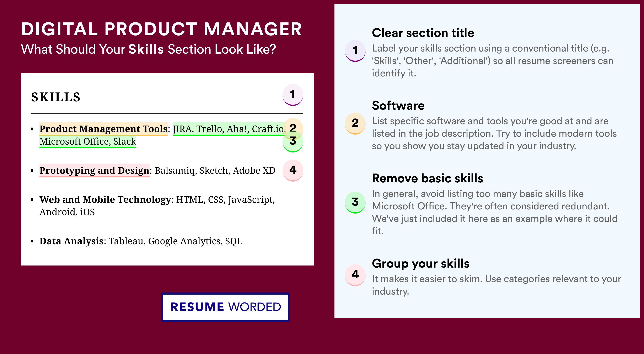Screen dimensions: 644x354
Task: Click the highlighted Product Management Tools label
Action: 103,129
